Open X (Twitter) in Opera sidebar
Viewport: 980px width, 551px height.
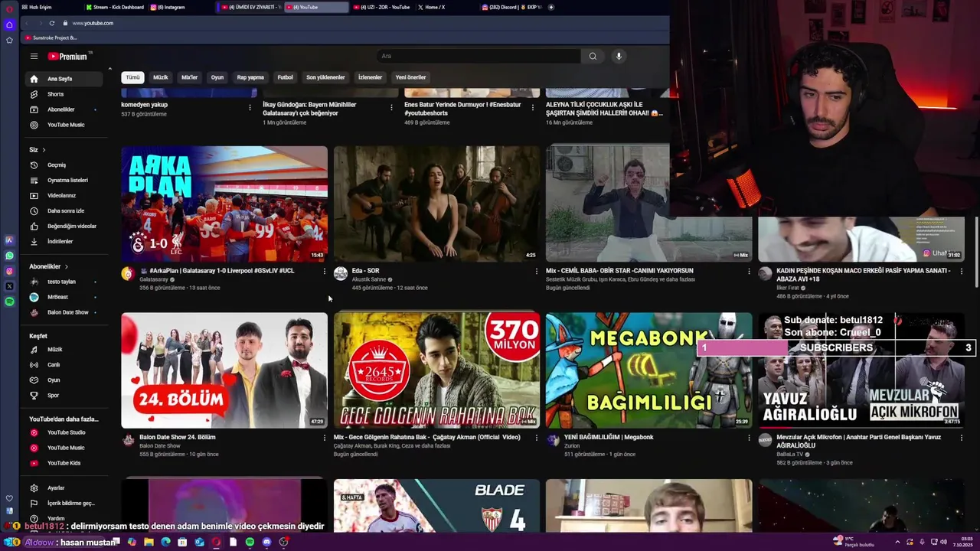point(9,286)
